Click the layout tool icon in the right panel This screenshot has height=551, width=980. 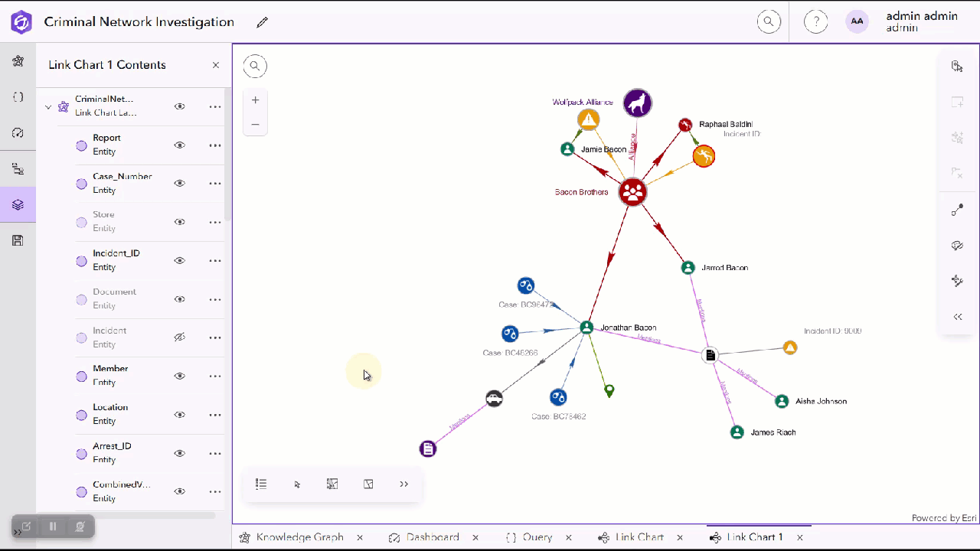point(957,281)
